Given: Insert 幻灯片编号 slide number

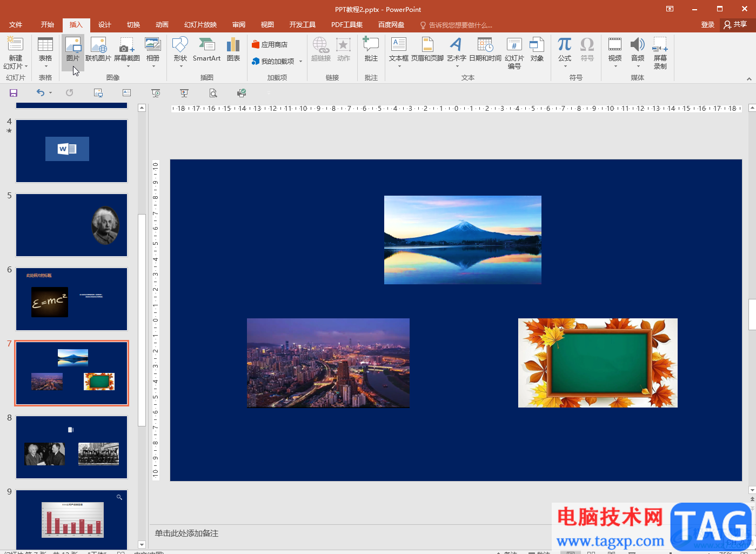Looking at the screenshot, I should tap(514, 53).
